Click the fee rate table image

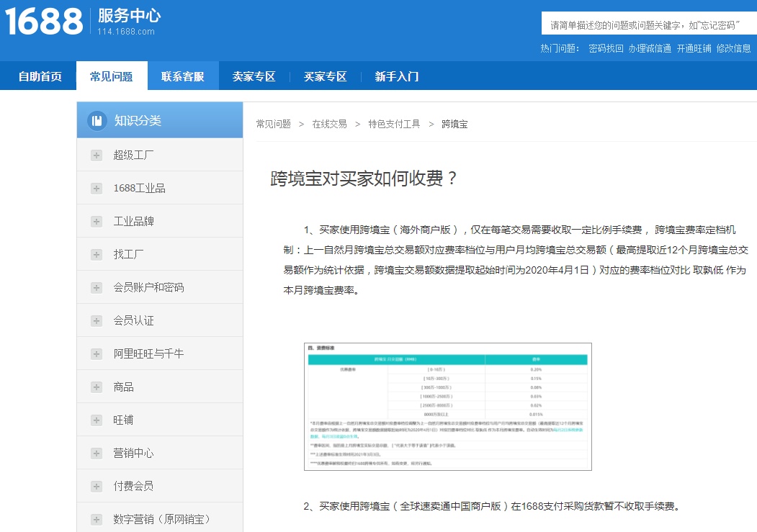pyautogui.click(x=448, y=407)
